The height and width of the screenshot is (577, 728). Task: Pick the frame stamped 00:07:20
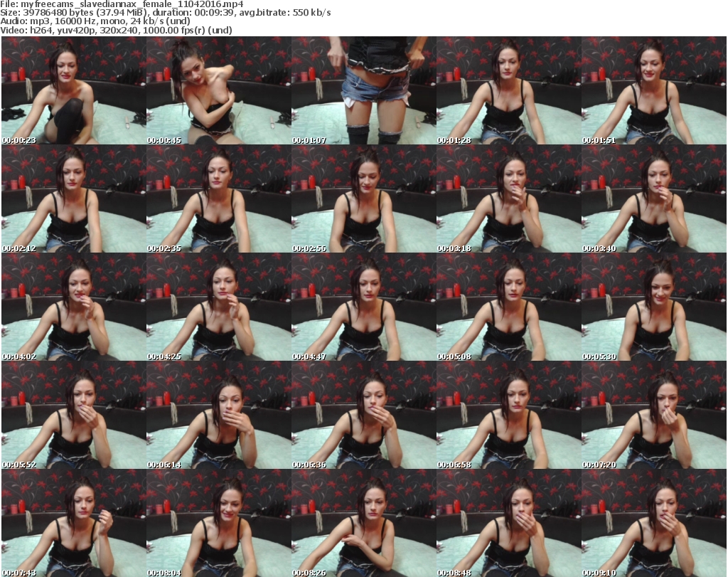[654, 415]
